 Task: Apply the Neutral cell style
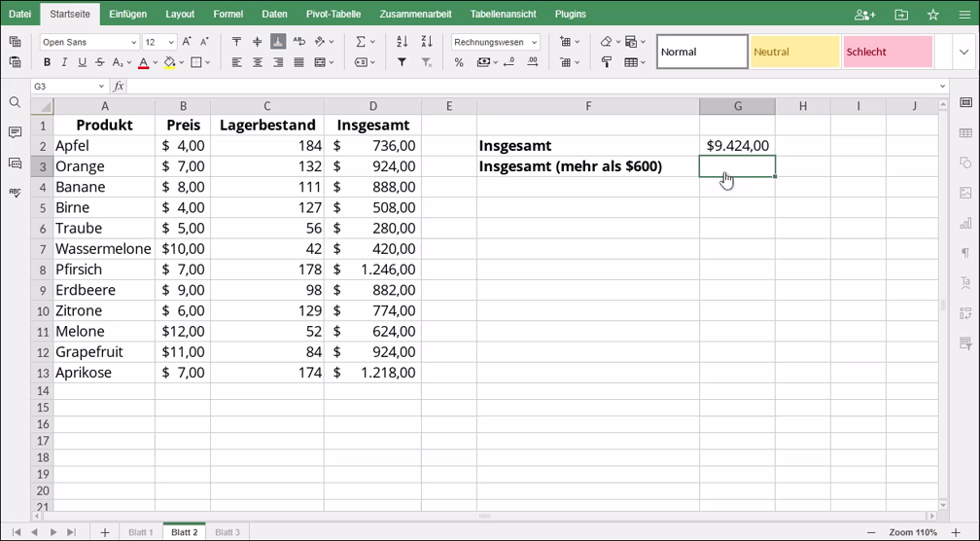pos(794,52)
